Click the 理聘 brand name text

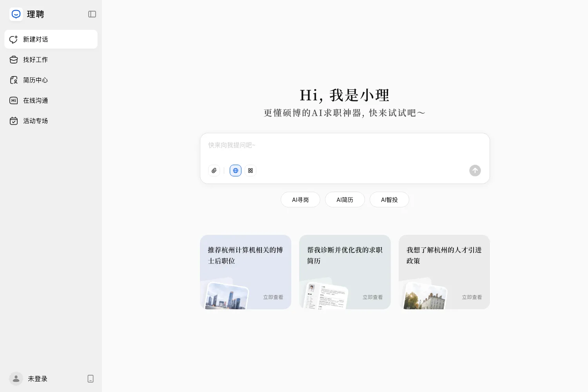pos(36,14)
